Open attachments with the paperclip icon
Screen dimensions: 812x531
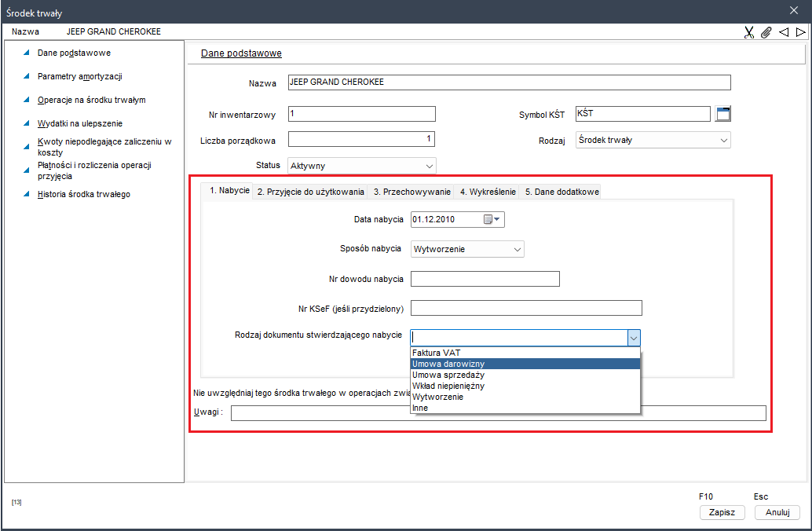click(766, 32)
